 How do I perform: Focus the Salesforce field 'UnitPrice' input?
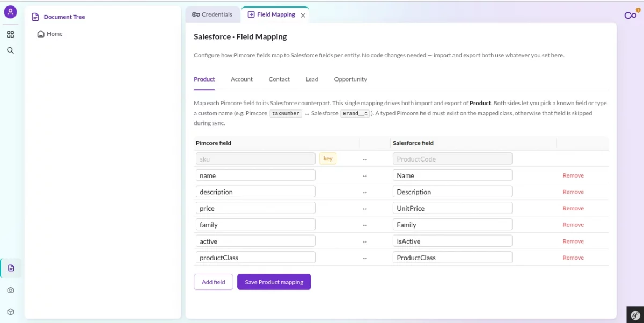click(x=452, y=208)
